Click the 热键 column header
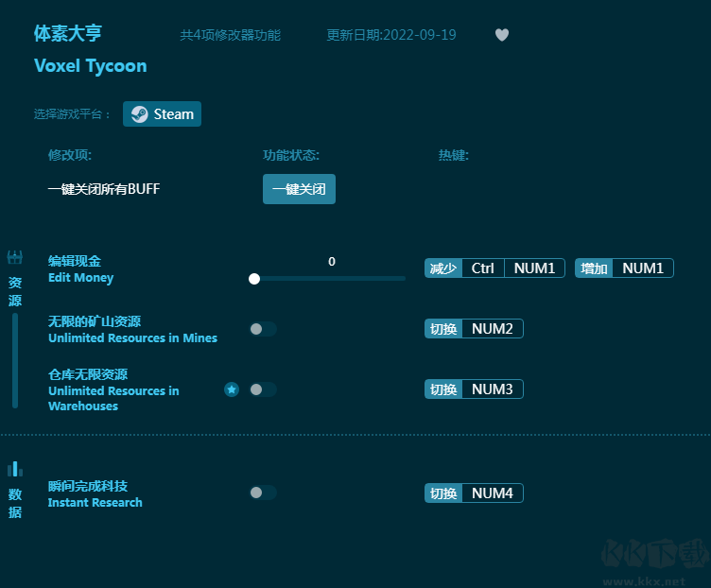This screenshot has height=588, width=711. pos(454,155)
